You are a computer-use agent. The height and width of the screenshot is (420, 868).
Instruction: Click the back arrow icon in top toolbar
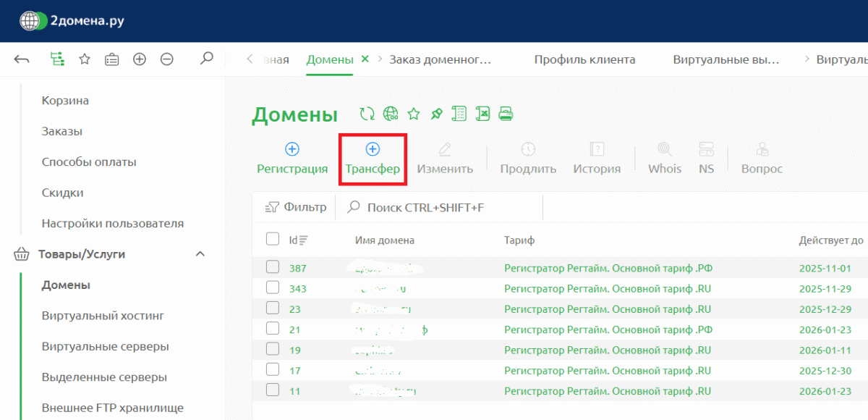point(22,59)
